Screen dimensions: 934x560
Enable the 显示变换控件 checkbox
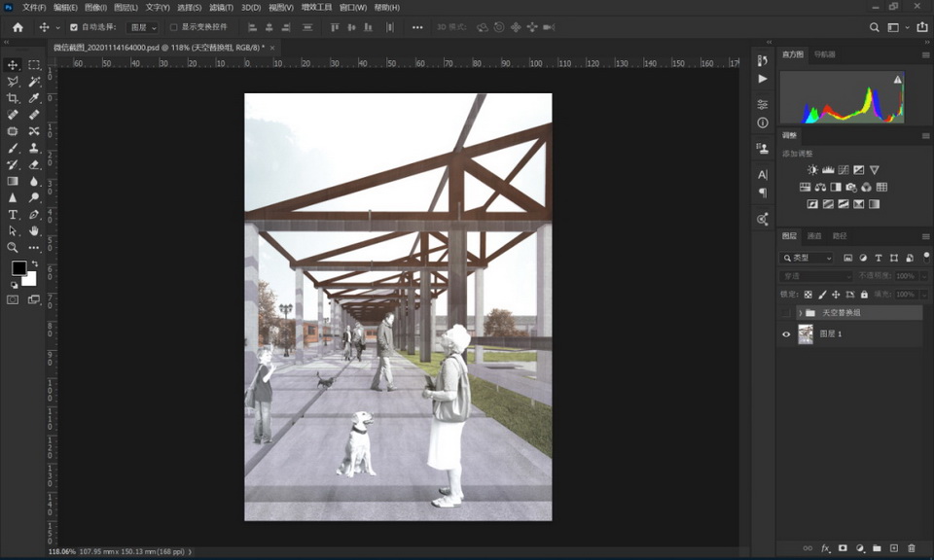[174, 27]
